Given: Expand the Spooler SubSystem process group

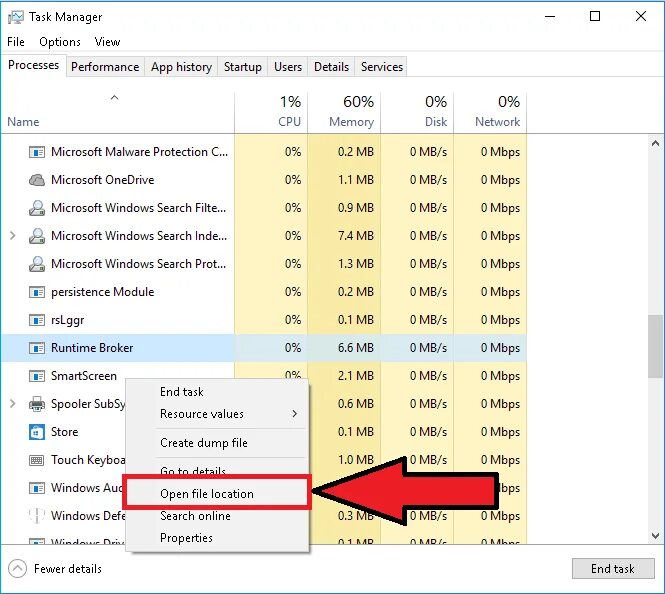Looking at the screenshot, I should (x=13, y=404).
